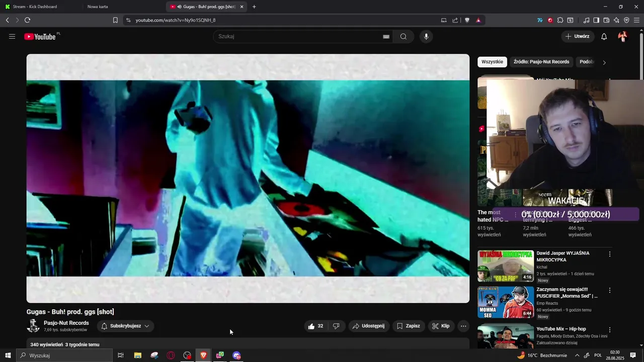
Task: Close the Gugas - Buh! browser tab
Action: coord(242,7)
